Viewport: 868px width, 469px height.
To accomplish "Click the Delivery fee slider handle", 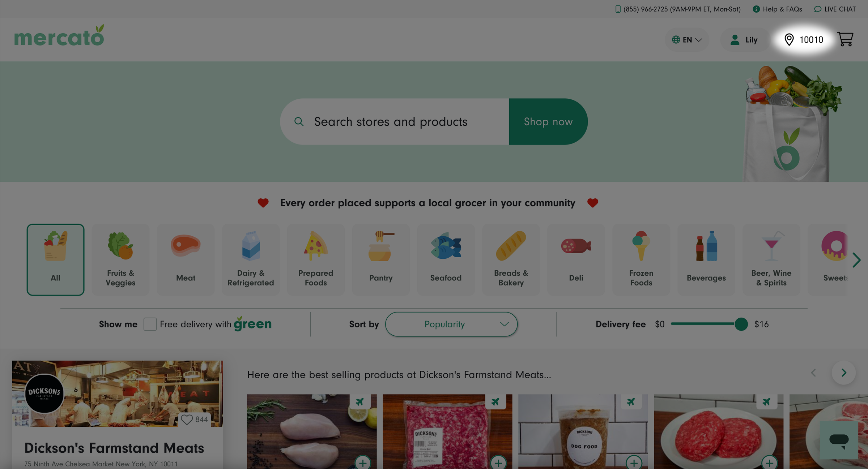I will [x=741, y=324].
